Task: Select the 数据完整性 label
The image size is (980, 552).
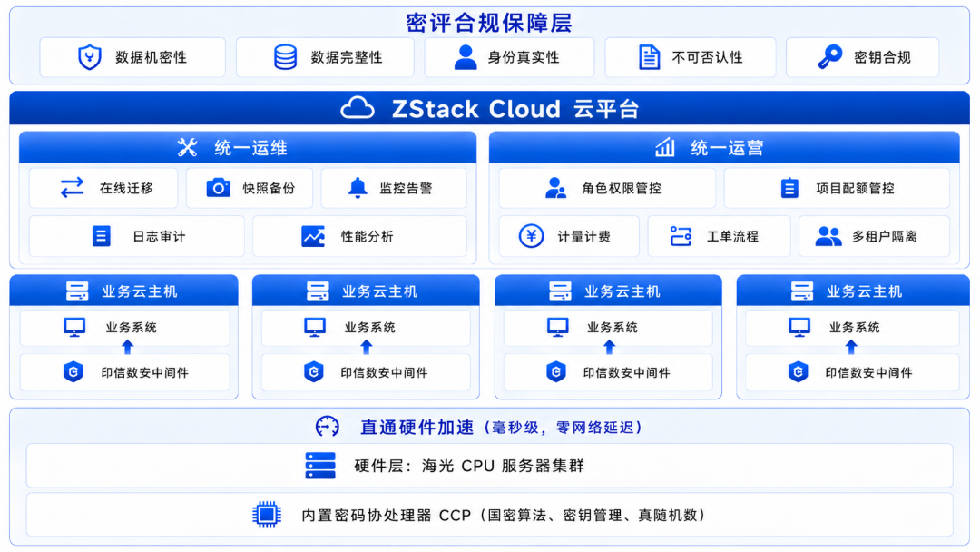Action: pyautogui.click(x=347, y=57)
